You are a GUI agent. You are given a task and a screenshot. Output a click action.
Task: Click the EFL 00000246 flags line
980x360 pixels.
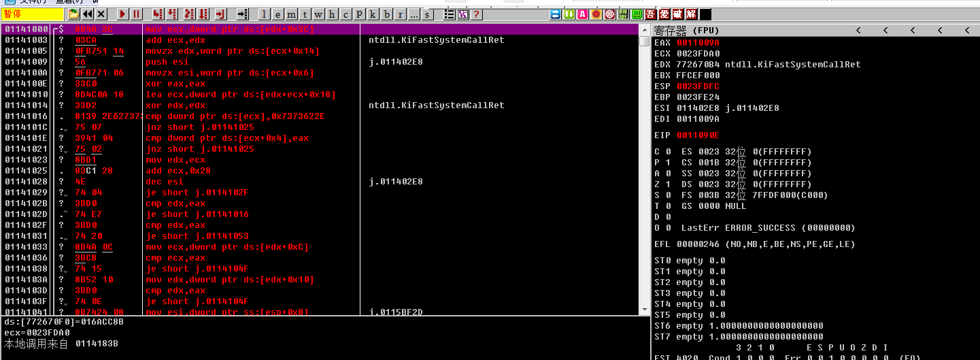[x=755, y=244]
